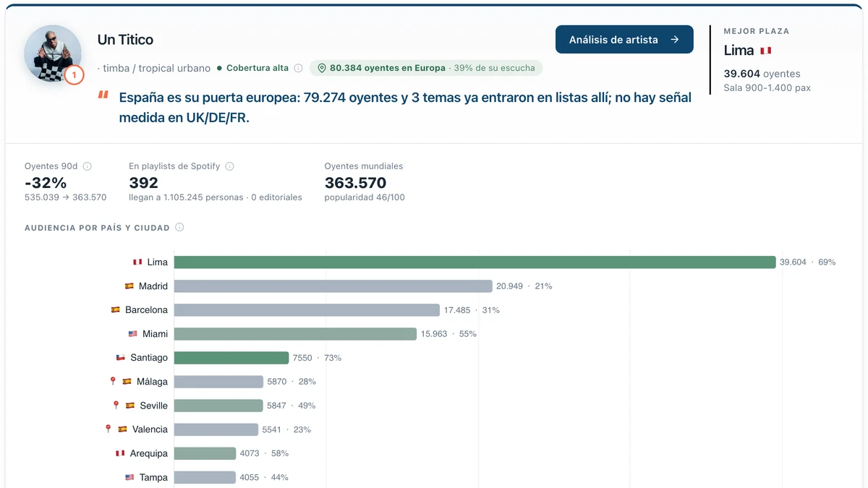Image resolution: width=868 pixels, height=488 pixels.
Task: Click the Barcelona value 17.485 · 31%
Action: (472, 310)
